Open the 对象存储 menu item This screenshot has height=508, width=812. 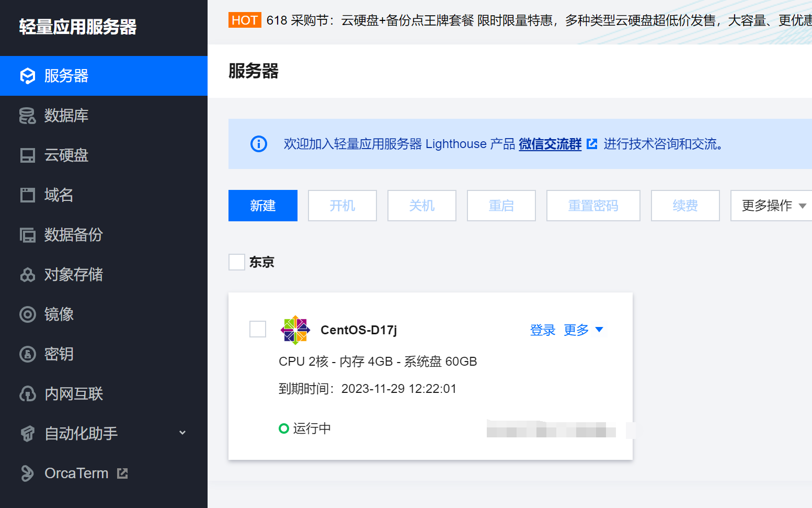pos(104,275)
